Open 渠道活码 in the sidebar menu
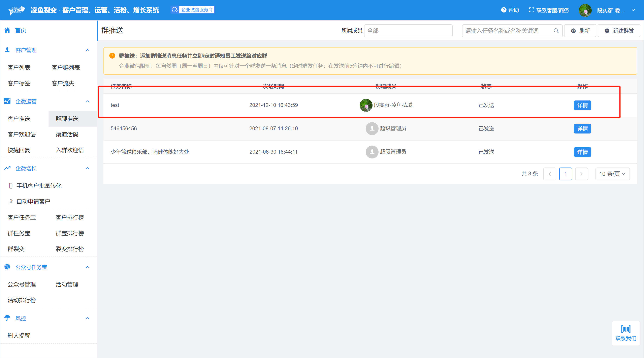The image size is (644, 358). point(67,134)
